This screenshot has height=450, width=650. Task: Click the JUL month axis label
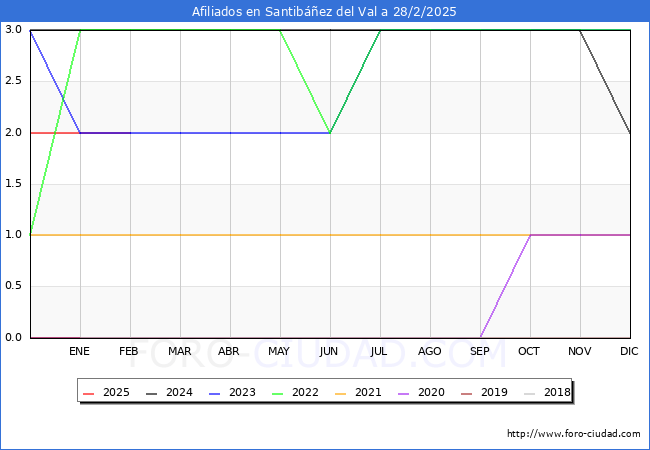pyautogui.click(x=379, y=351)
